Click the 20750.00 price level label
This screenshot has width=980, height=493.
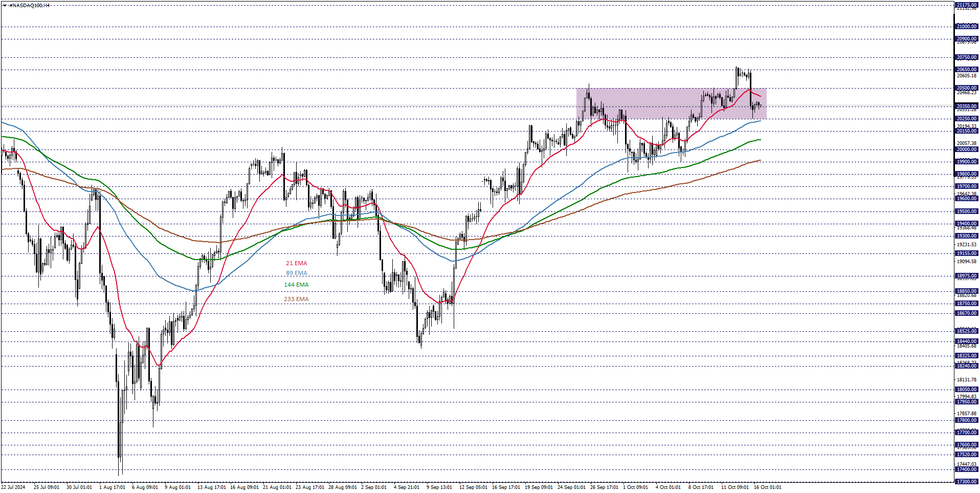click(967, 57)
